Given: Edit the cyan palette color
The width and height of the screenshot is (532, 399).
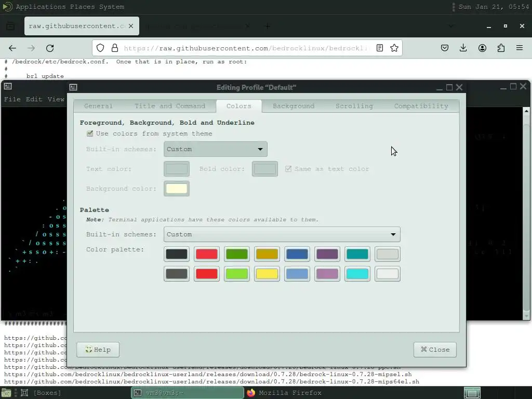Looking at the screenshot, I should click(x=357, y=274).
